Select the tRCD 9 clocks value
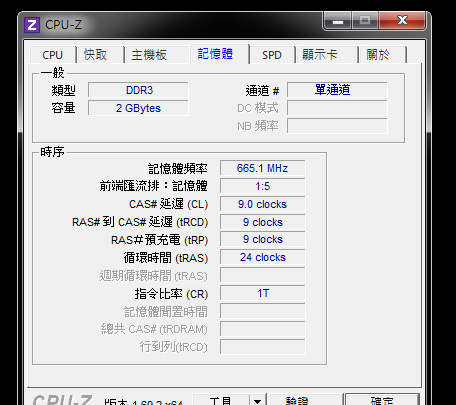 (263, 222)
